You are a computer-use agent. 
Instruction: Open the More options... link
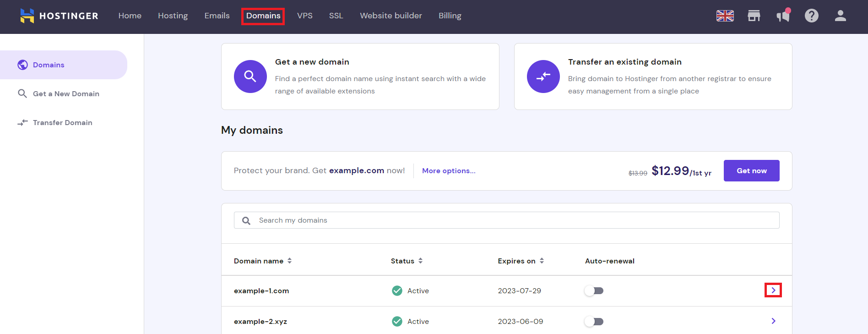coord(449,170)
